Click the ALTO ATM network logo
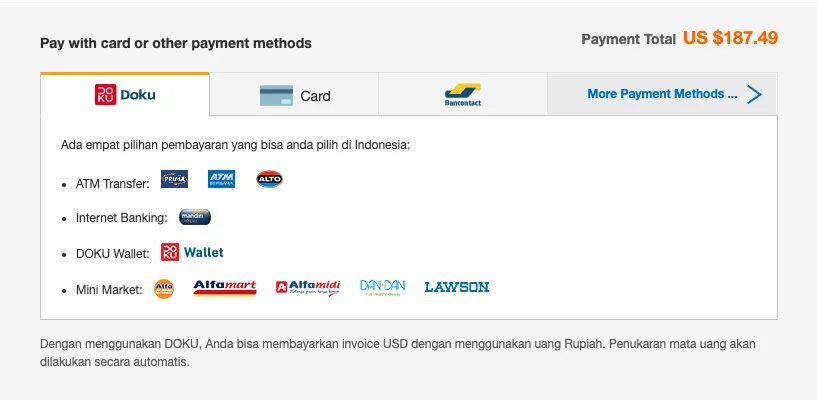 coord(269,179)
